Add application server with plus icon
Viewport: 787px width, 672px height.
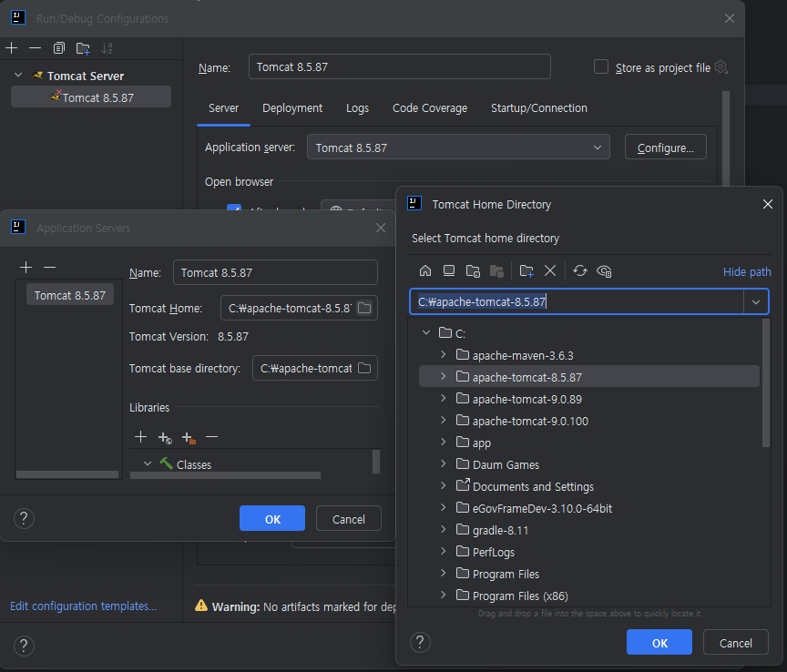[x=26, y=267]
